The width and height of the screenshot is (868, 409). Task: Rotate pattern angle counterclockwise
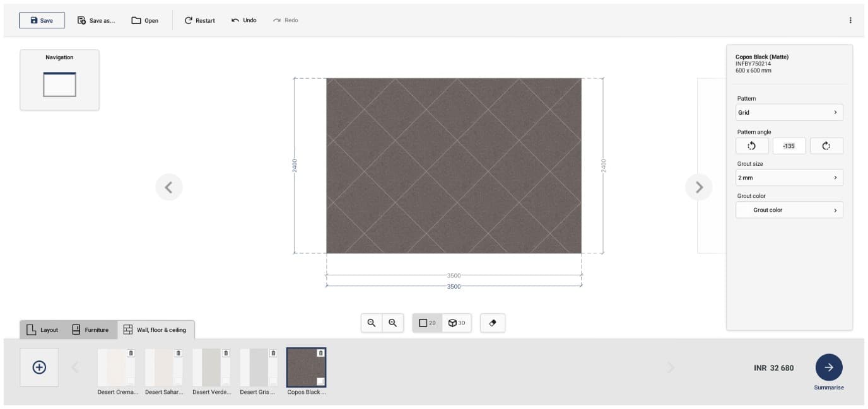[751, 146]
